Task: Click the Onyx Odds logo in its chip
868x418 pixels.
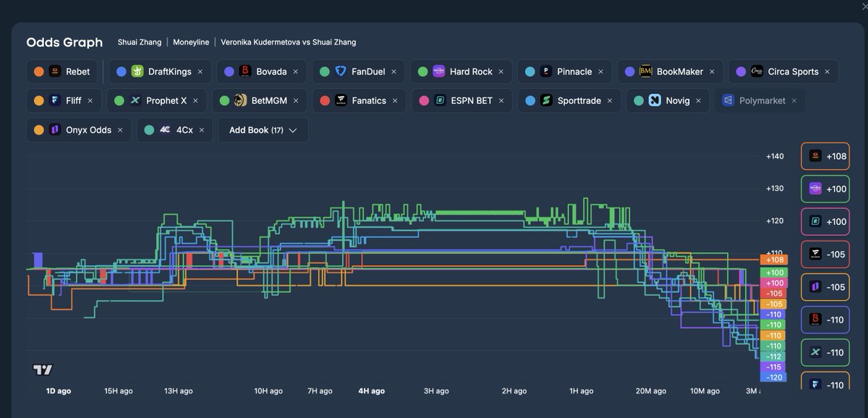Action: 54,130
